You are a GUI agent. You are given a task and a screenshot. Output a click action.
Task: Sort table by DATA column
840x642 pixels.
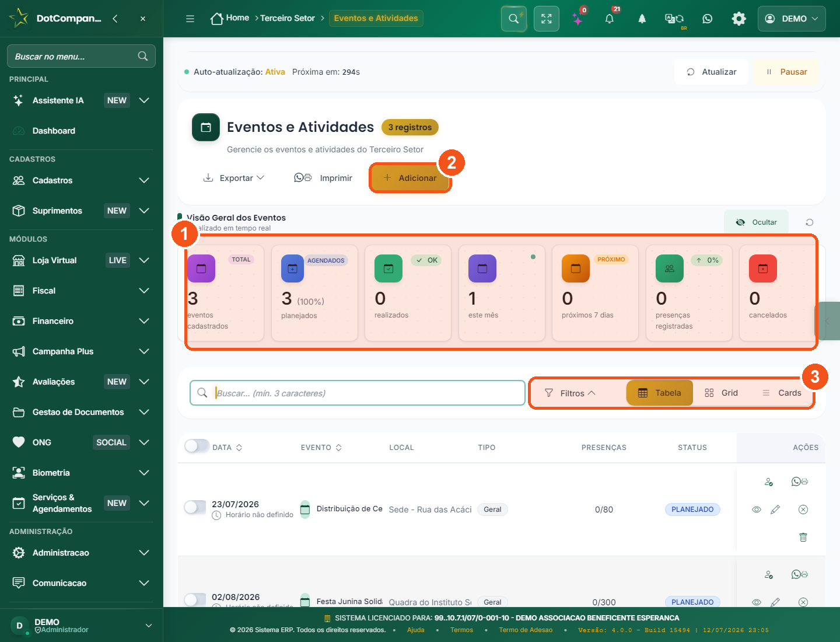tap(227, 448)
